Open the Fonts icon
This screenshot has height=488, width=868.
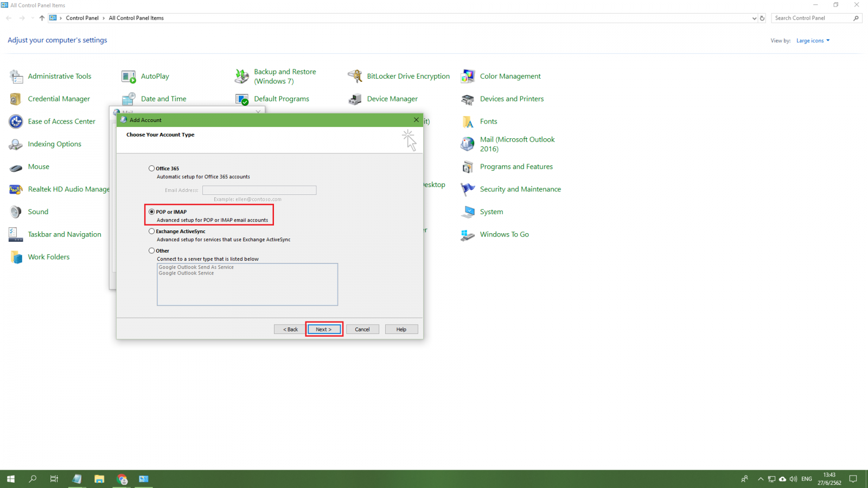coord(468,121)
